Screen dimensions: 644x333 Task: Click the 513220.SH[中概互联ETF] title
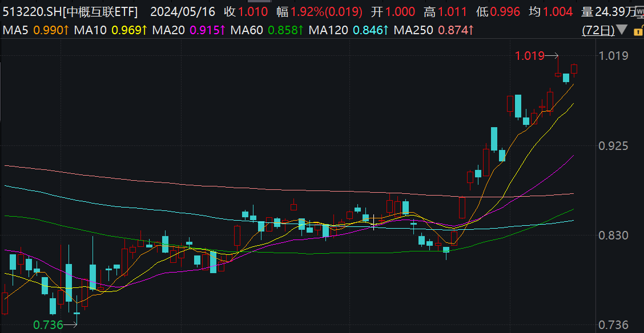(70, 13)
